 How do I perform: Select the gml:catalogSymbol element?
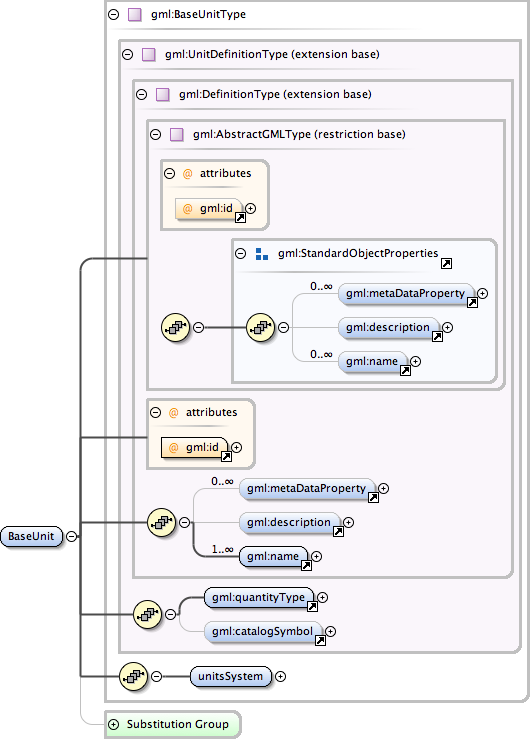[x=263, y=632]
